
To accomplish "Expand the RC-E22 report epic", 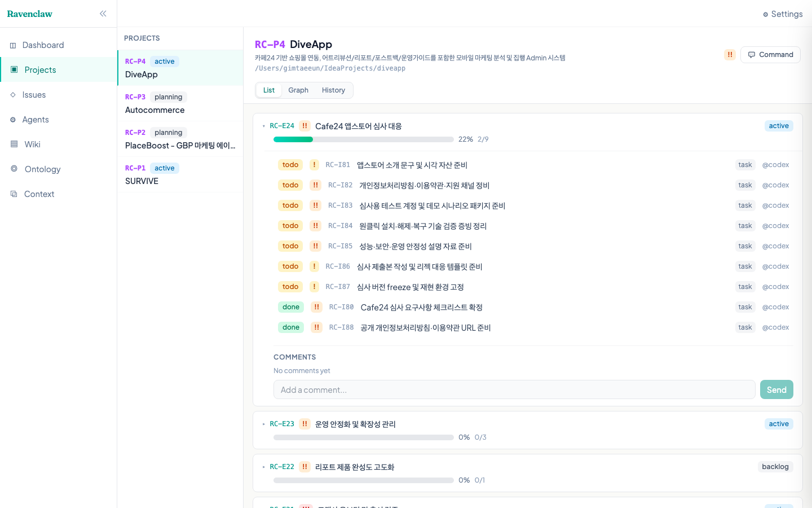I will (x=263, y=467).
